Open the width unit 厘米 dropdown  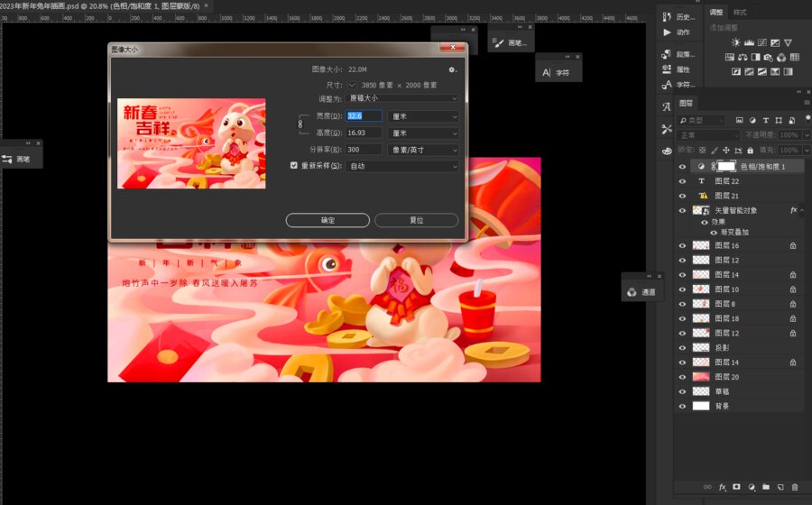(x=423, y=116)
